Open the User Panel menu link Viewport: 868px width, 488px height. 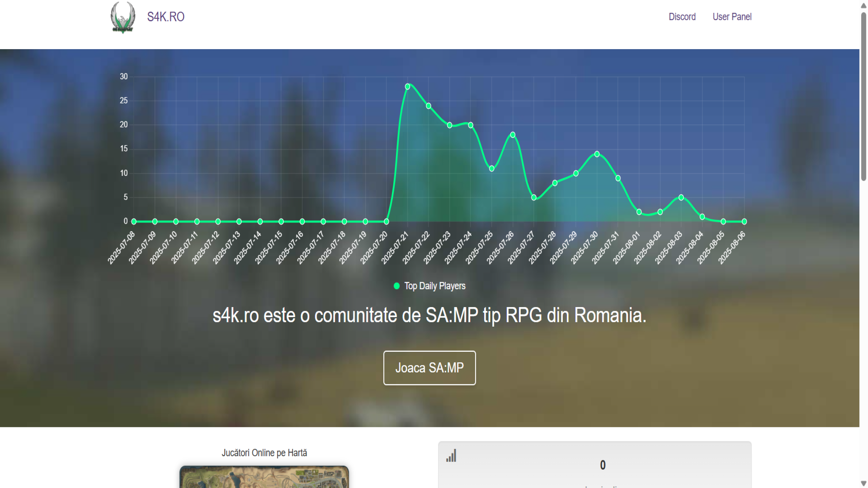pyautogui.click(x=732, y=17)
